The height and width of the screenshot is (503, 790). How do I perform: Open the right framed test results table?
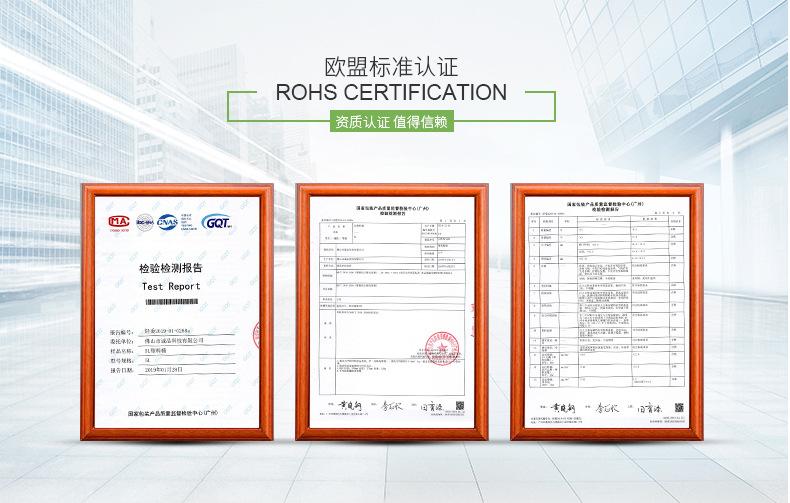coord(607,312)
